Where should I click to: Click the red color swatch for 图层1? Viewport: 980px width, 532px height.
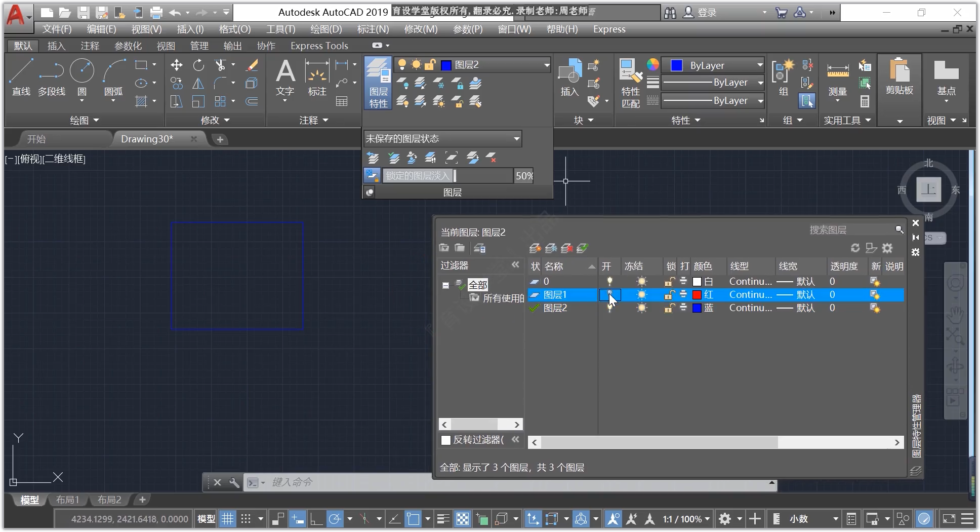tap(697, 295)
